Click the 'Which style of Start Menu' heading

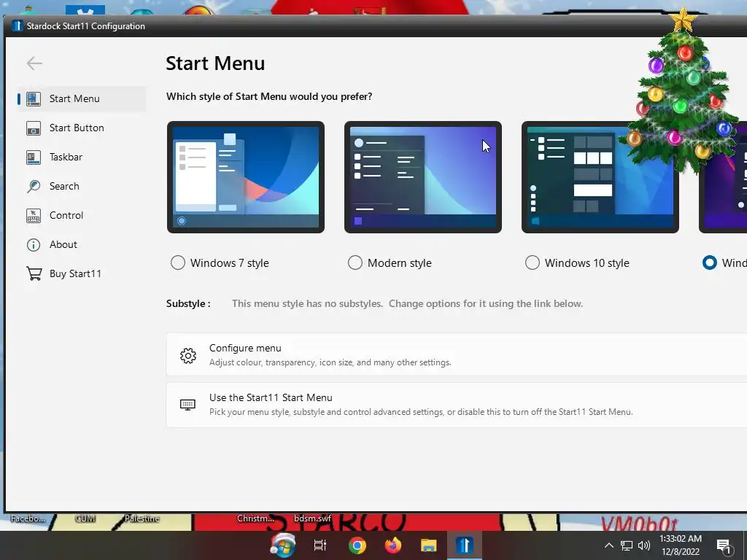pyautogui.click(x=269, y=97)
